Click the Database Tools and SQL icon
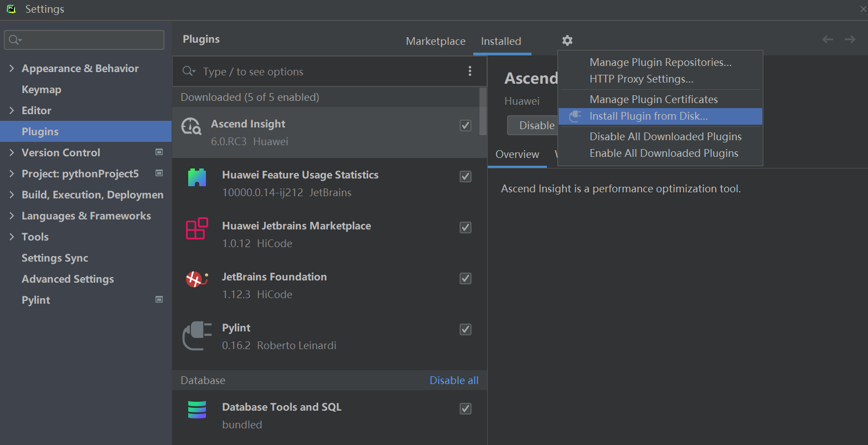 (x=197, y=410)
